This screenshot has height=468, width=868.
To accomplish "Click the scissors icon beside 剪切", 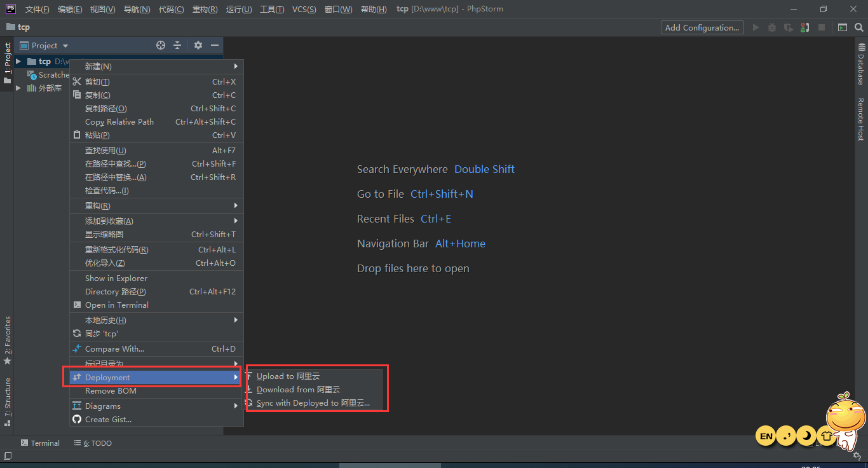I will click(x=77, y=81).
